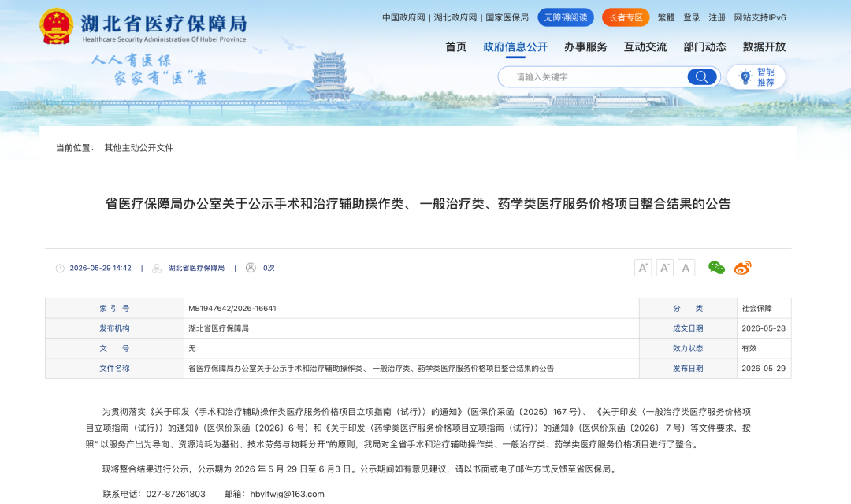Click the organization icon beside 湖北省医疗保障局
851x504 pixels.
(157, 268)
